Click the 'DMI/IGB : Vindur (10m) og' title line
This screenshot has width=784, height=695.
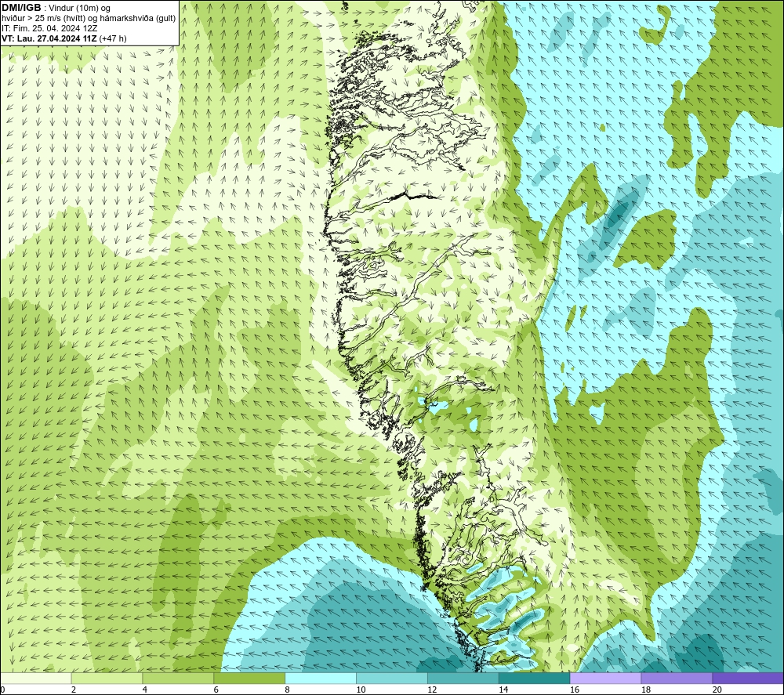pos(56,8)
